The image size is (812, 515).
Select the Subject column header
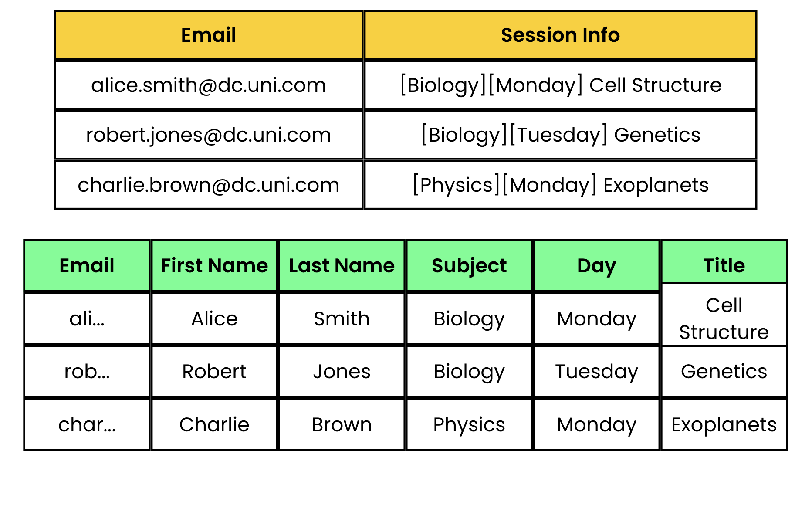click(469, 265)
